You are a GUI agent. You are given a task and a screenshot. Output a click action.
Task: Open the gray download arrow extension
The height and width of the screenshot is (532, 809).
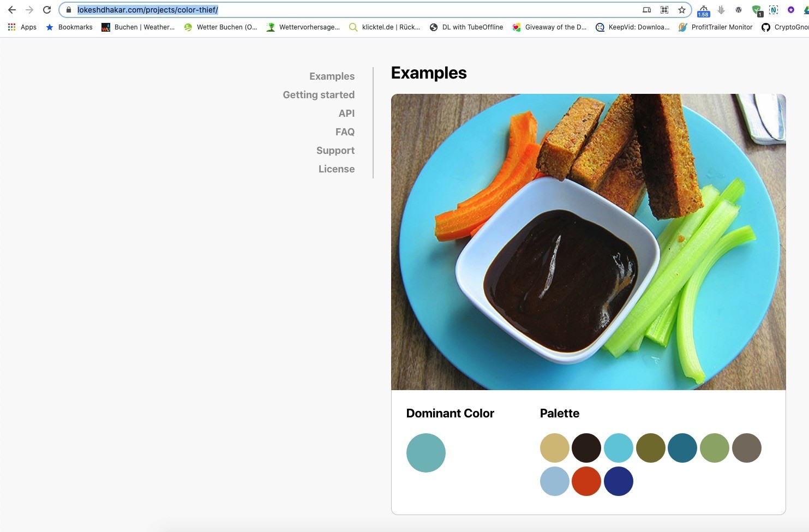tap(721, 10)
